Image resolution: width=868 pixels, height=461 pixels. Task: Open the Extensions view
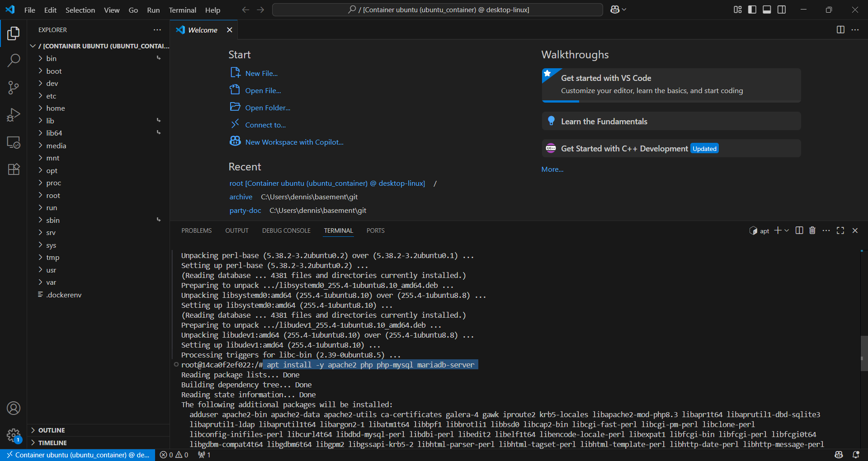click(14, 169)
